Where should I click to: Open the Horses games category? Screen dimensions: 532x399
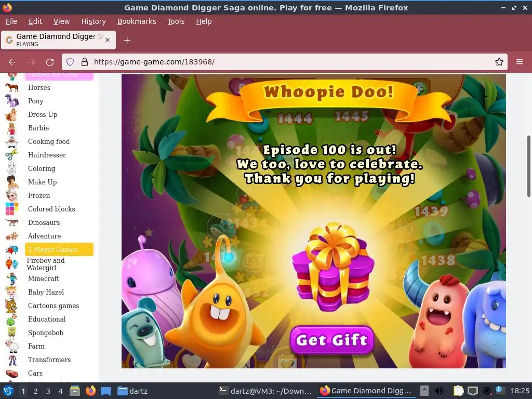tap(39, 87)
